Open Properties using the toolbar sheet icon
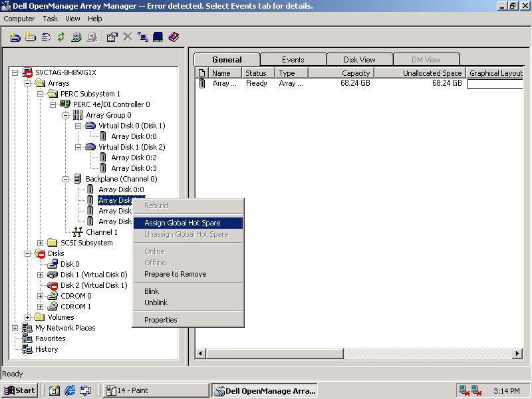 (112, 37)
